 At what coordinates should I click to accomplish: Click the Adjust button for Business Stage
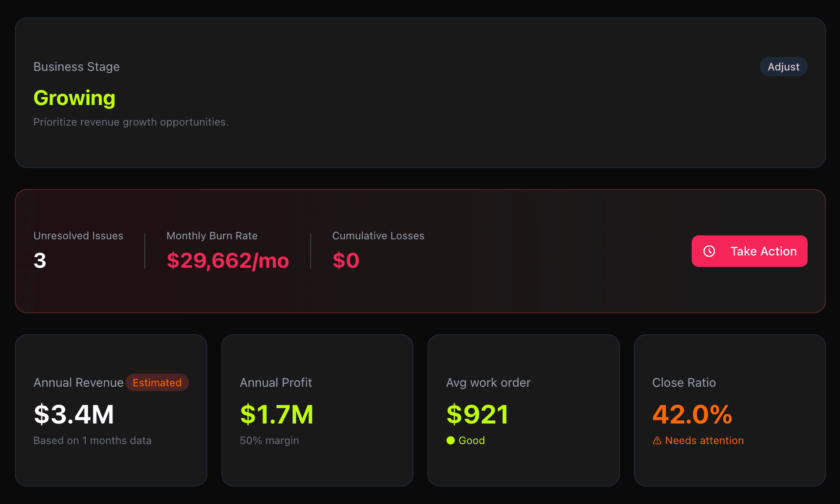(783, 66)
